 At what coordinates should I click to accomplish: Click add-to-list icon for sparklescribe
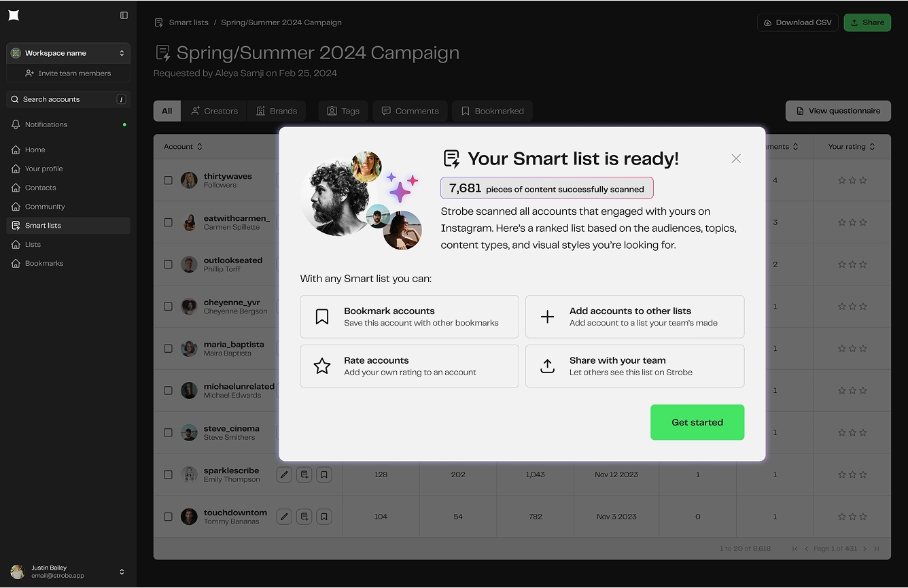click(x=304, y=474)
